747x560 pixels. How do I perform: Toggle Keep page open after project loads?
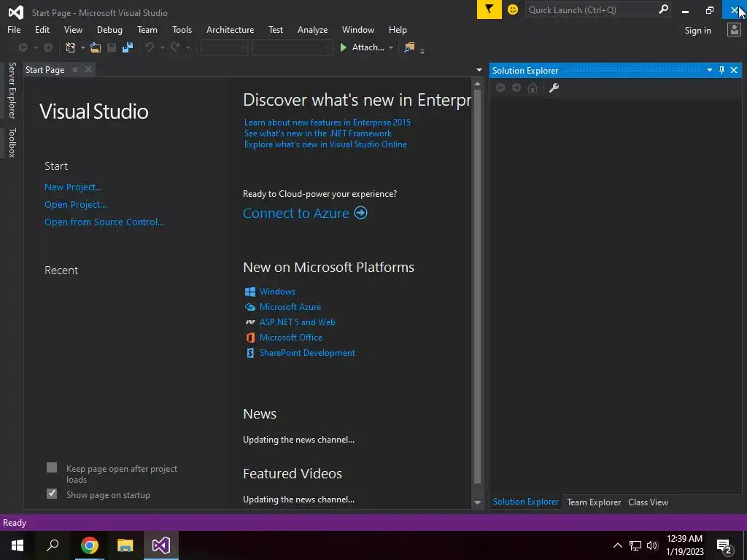click(52, 467)
